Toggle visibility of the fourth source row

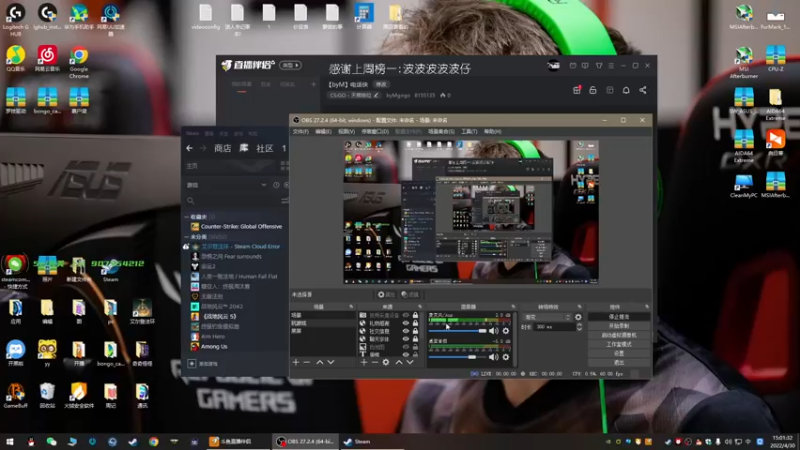pyautogui.click(x=406, y=339)
